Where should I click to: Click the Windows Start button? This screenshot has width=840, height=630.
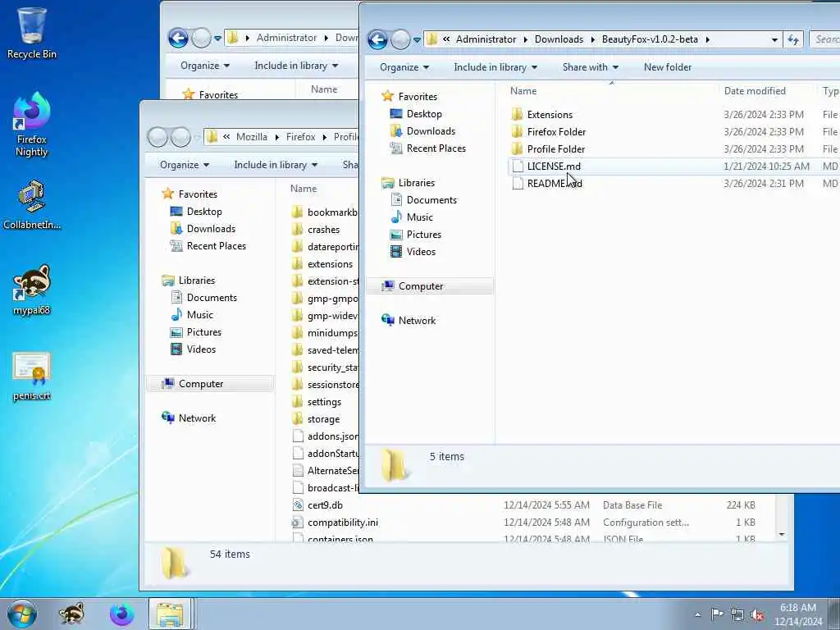[x=22, y=614]
